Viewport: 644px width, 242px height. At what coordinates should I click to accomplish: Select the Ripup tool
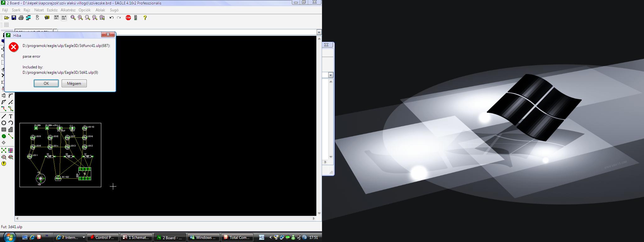[x=11, y=109]
